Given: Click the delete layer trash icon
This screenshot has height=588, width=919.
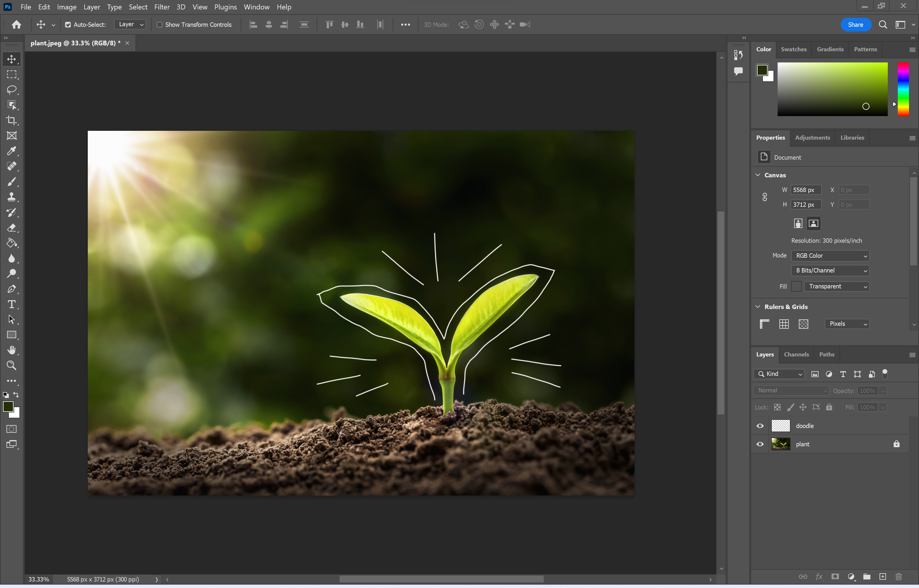Looking at the screenshot, I should [x=899, y=577].
